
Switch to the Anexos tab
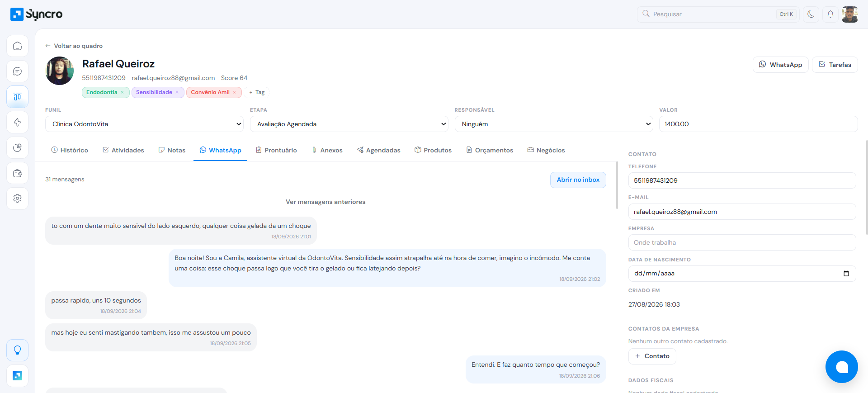point(327,150)
